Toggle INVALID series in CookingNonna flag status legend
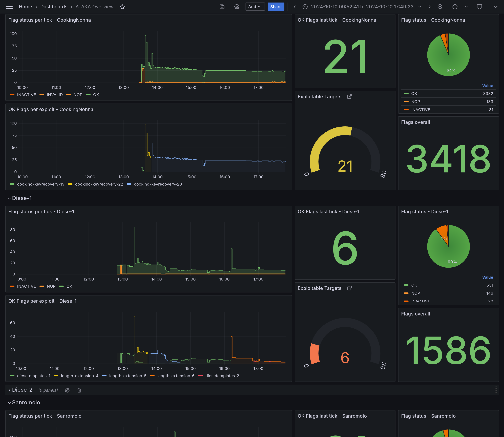 click(54, 95)
